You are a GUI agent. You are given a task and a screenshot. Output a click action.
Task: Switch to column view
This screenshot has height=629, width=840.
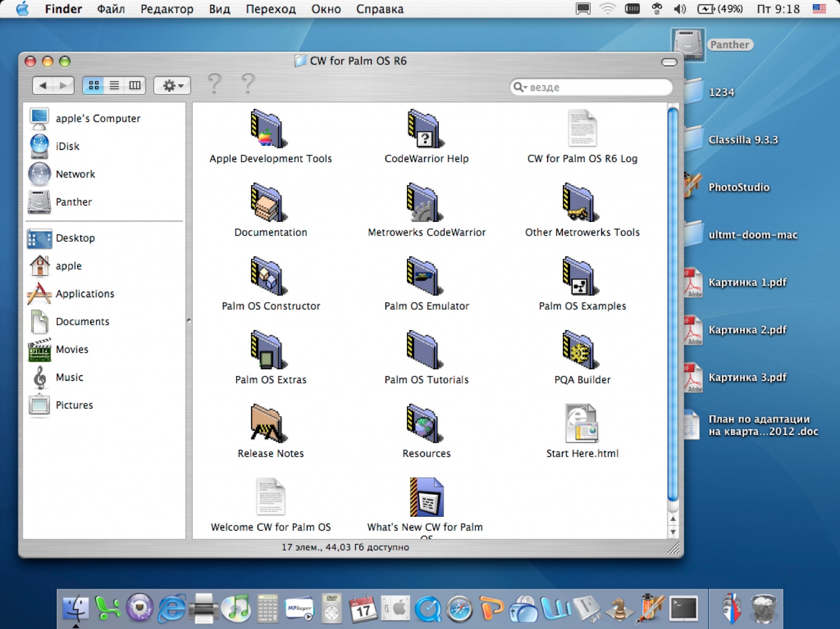click(135, 85)
